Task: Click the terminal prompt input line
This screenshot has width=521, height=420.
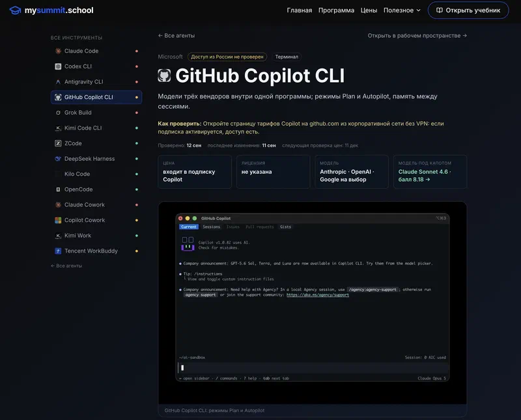Action: (x=313, y=368)
